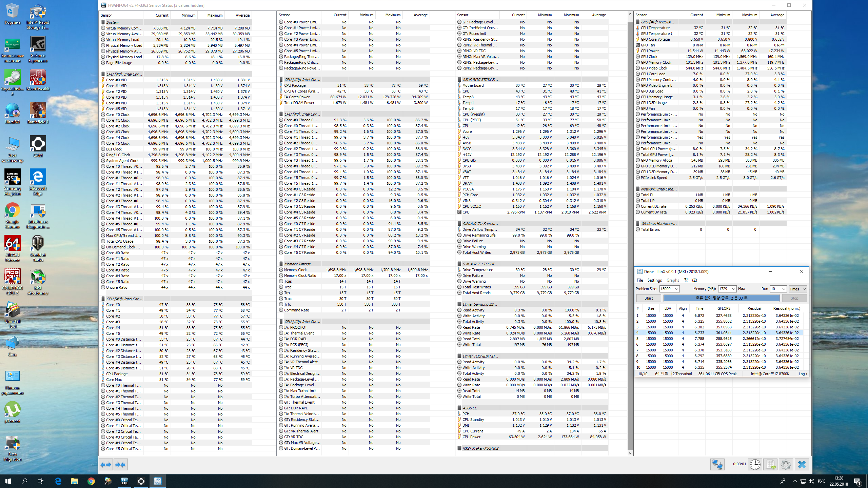The width and height of the screenshot is (868, 488).
Task: Open HWiNFO sensor settings gear icon
Action: tap(786, 464)
